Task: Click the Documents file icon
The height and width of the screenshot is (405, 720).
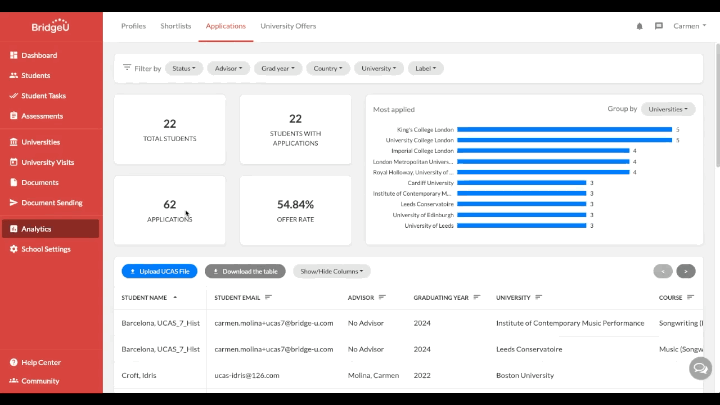Action: 13,182
